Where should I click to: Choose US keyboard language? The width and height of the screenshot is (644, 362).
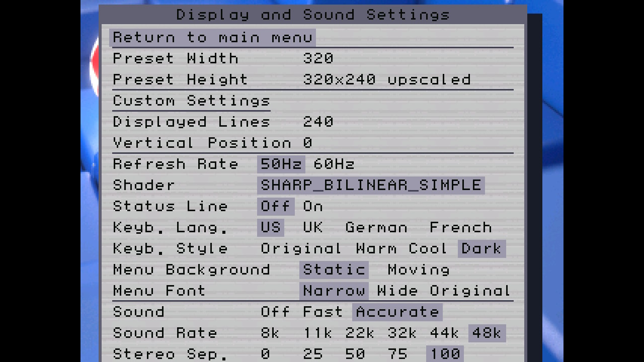(271, 227)
